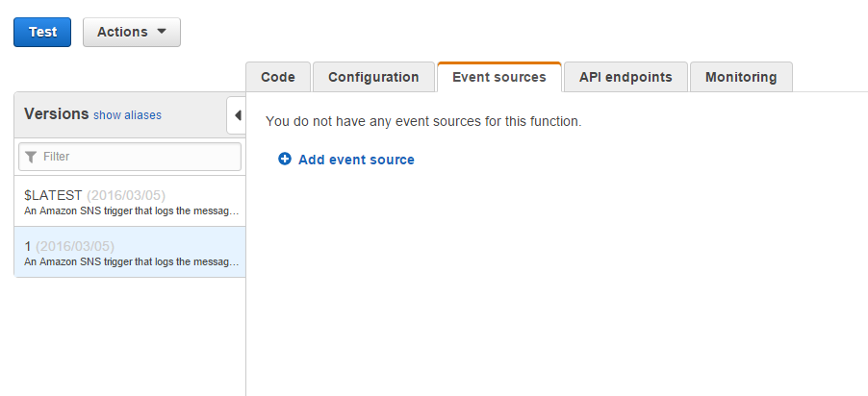Click version 1's SNS trigger description
The width and height of the screenshot is (868, 396).
131,261
